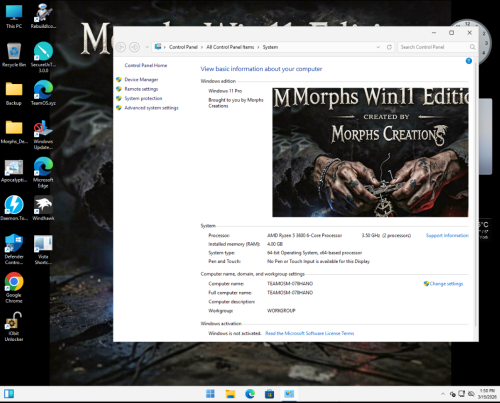Open File Explorer from the taskbar

pos(230,394)
